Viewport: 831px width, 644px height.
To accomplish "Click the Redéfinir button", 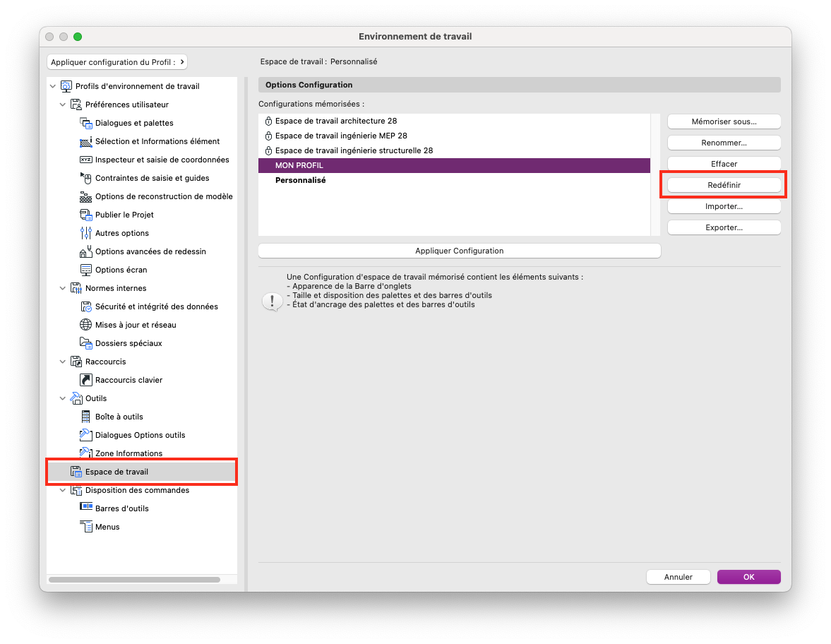I will tap(724, 185).
